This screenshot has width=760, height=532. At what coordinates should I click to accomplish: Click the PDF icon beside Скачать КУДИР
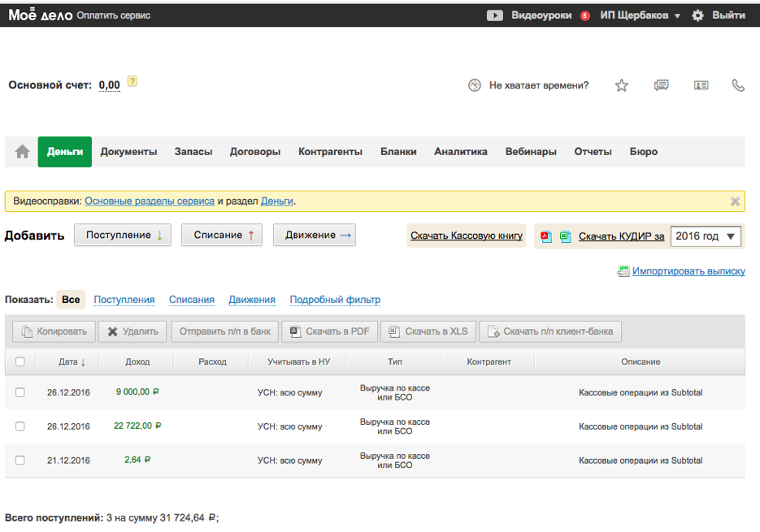click(546, 236)
